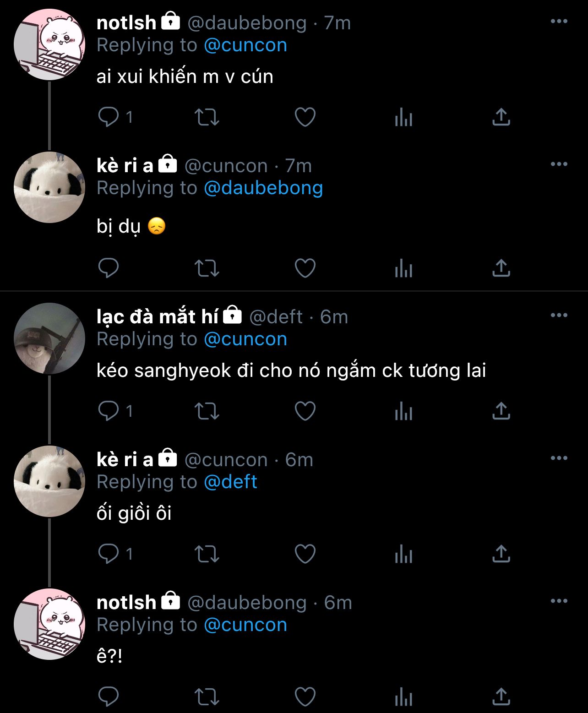Like the tweet "ai xui khiến m v cún"
This screenshot has height=713, width=588.
(305, 117)
